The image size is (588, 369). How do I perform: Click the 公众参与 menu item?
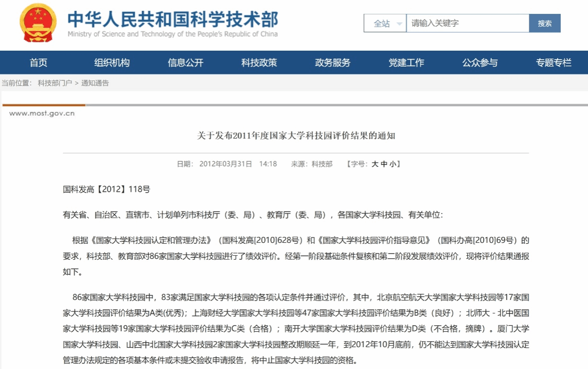click(480, 63)
